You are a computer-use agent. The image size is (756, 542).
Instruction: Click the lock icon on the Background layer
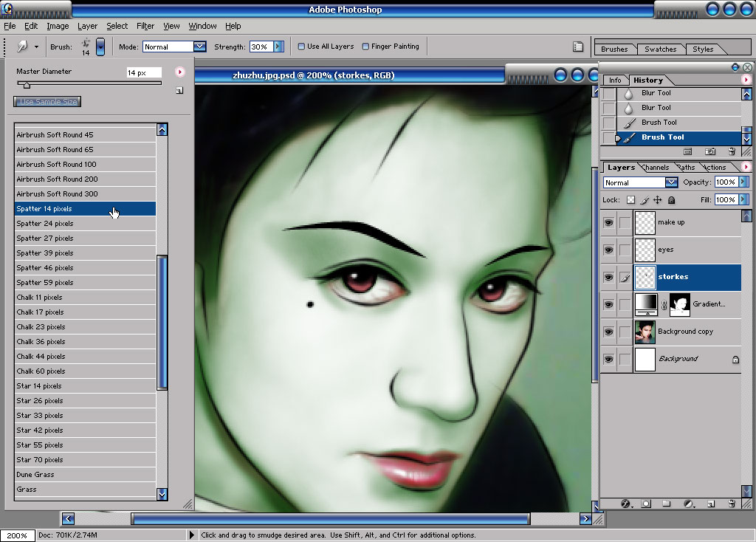735,360
